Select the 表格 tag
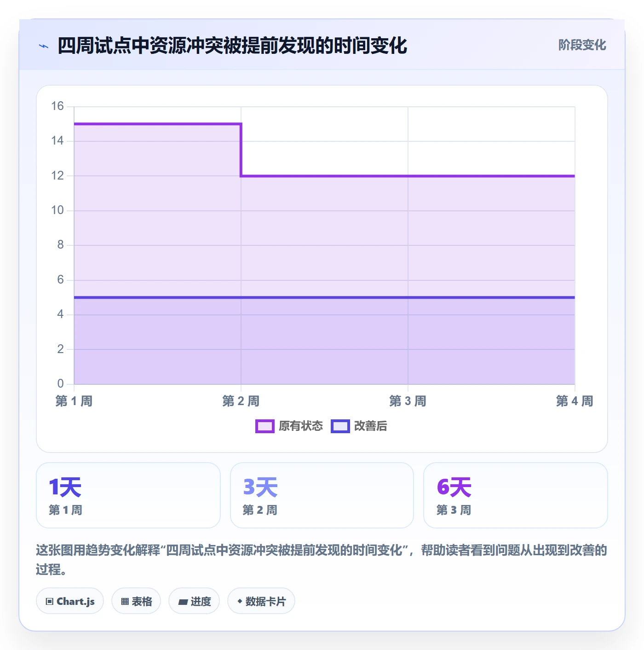Screen dimensions: 644x650 [136, 601]
